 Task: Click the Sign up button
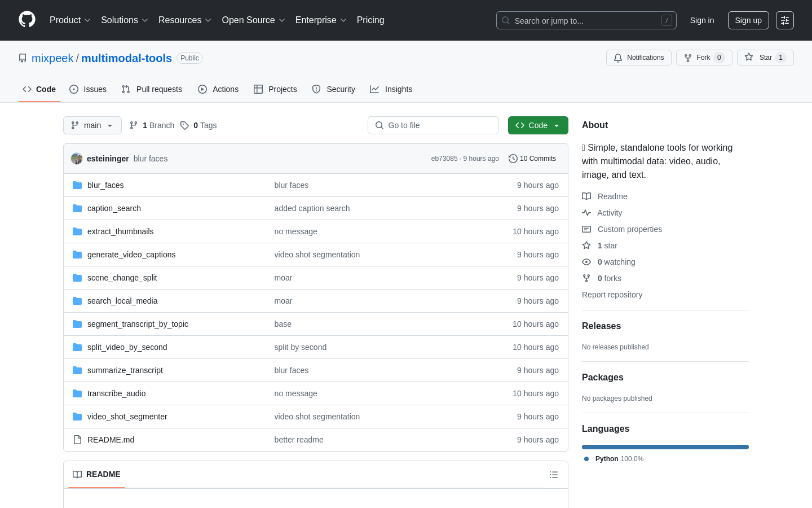tap(748, 20)
